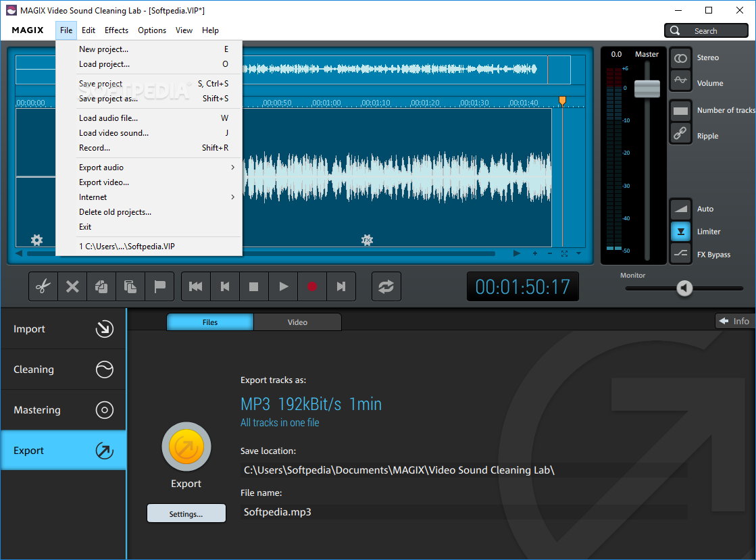Toggle the Volume curve button
Screen dimensions: 756x560
(680, 80)
